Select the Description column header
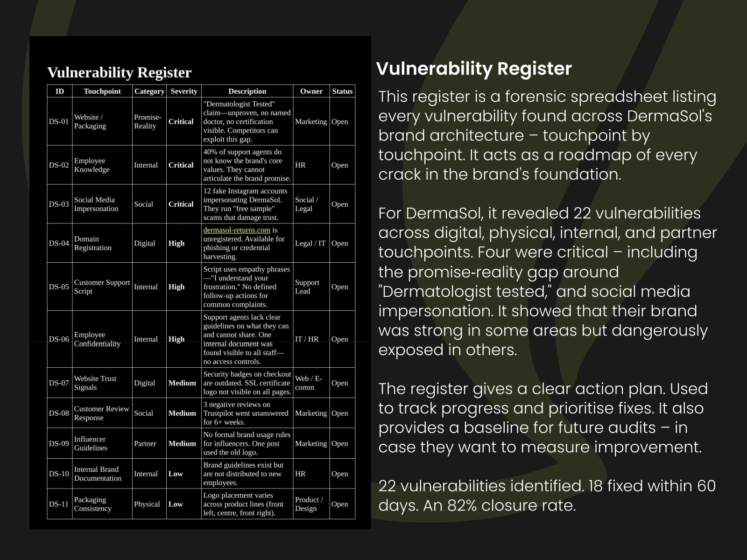The image size is (747, 560). [247, 91]
